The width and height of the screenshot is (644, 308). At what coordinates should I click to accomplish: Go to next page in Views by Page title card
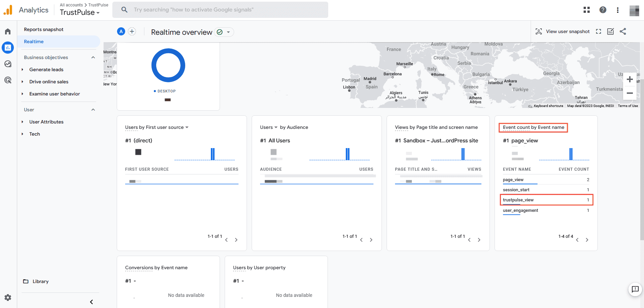pos(479,240)
